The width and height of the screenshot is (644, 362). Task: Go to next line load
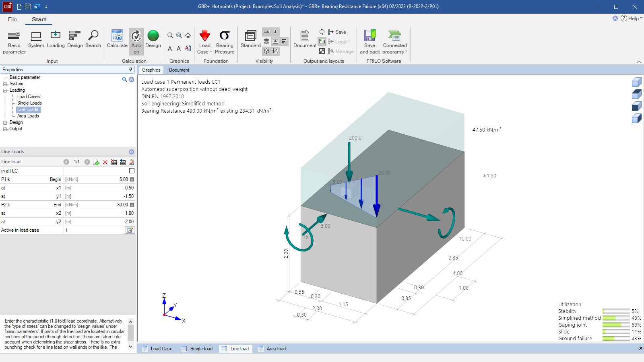click(87, 162)
